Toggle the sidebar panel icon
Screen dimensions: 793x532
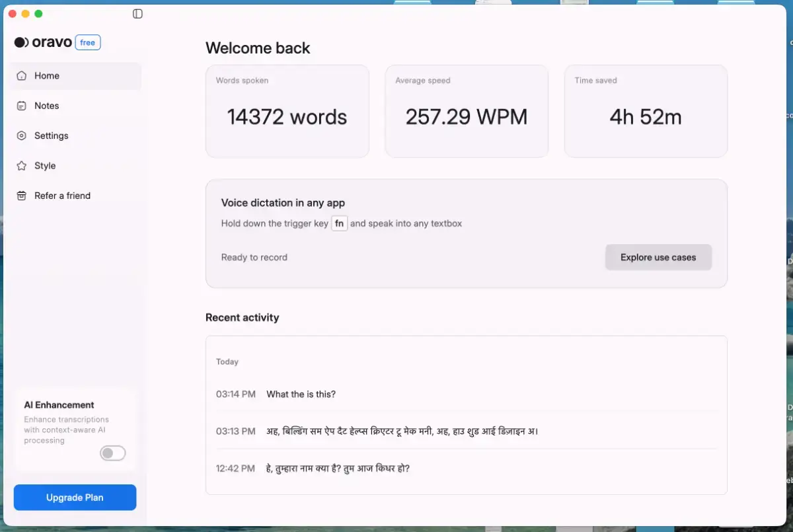(137, 14)
